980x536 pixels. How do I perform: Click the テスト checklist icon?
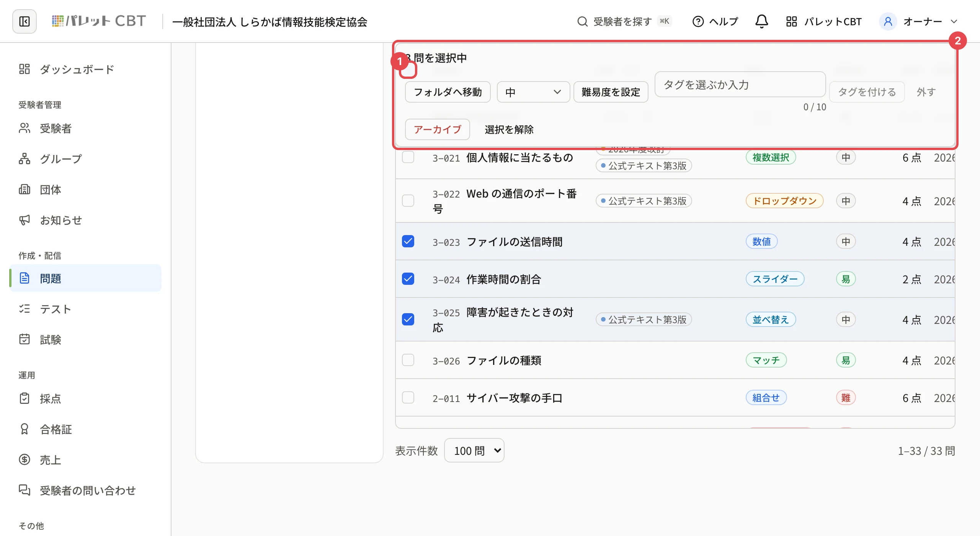(x=24, y=309)
